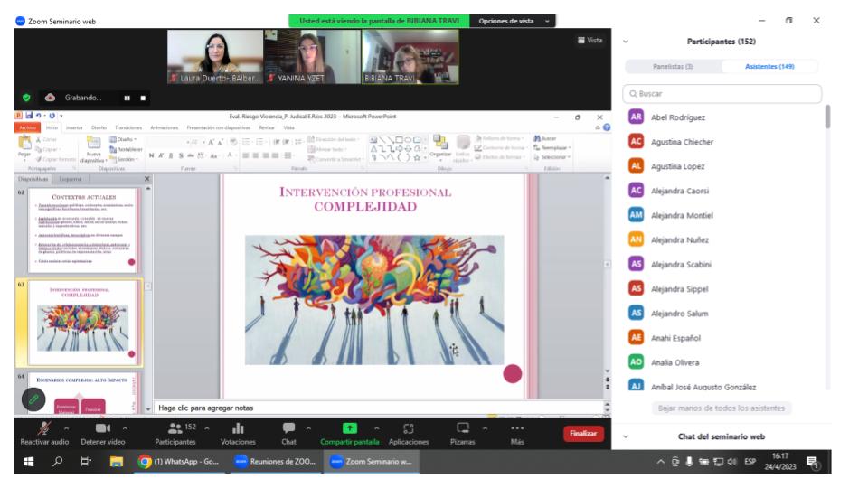
Task: Expand audio options arrow next to Reactivar audio
Action: (66, 428)
